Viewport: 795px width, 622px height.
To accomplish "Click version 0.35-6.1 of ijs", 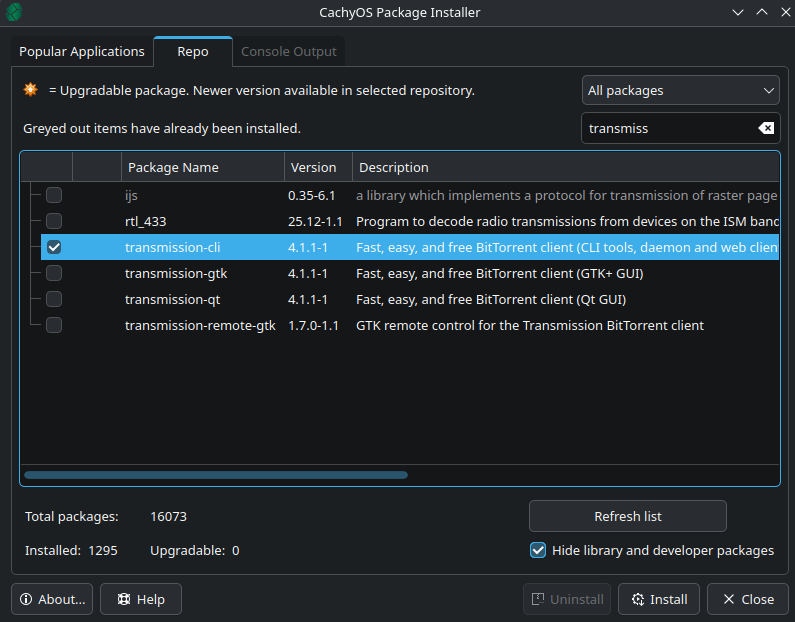I will (311, 196).
